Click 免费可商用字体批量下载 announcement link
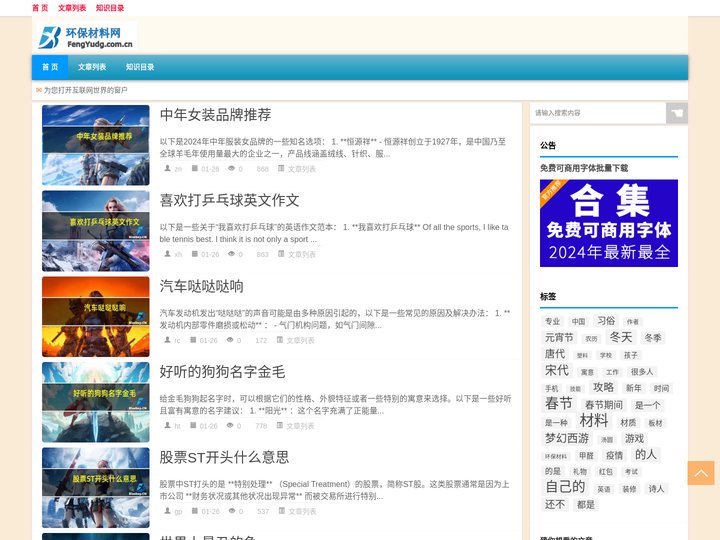 click(x=584, y=168)
